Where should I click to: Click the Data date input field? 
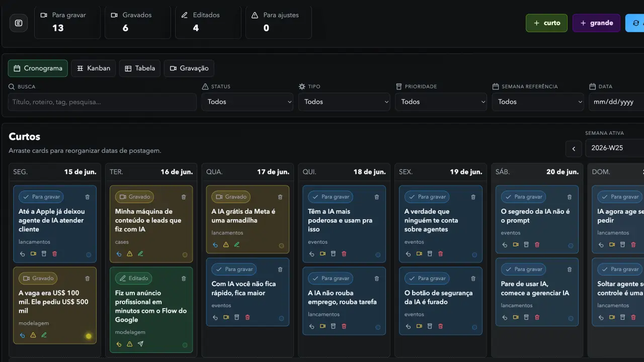[616, 102]
